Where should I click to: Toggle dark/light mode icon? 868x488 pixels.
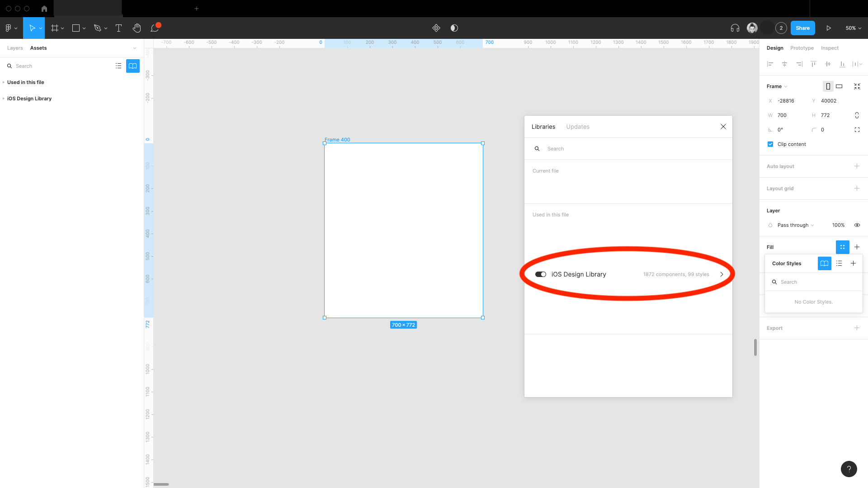pyautogui.click(x=454, y=28)
